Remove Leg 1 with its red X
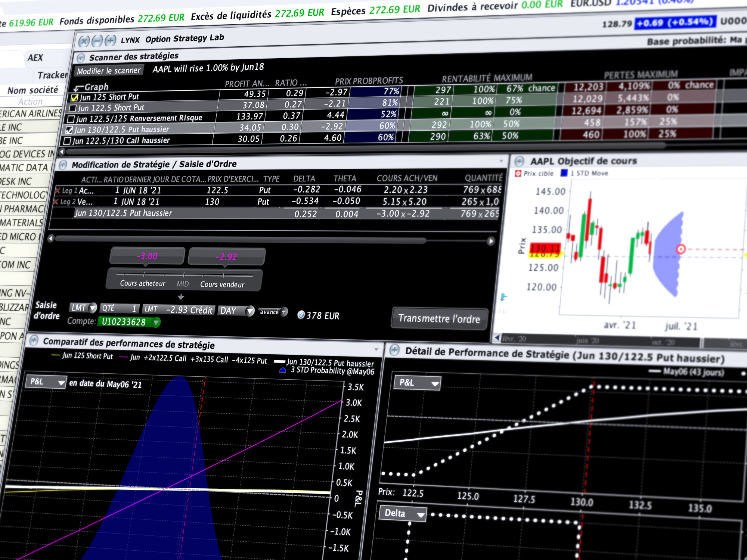 pos(58,191)
